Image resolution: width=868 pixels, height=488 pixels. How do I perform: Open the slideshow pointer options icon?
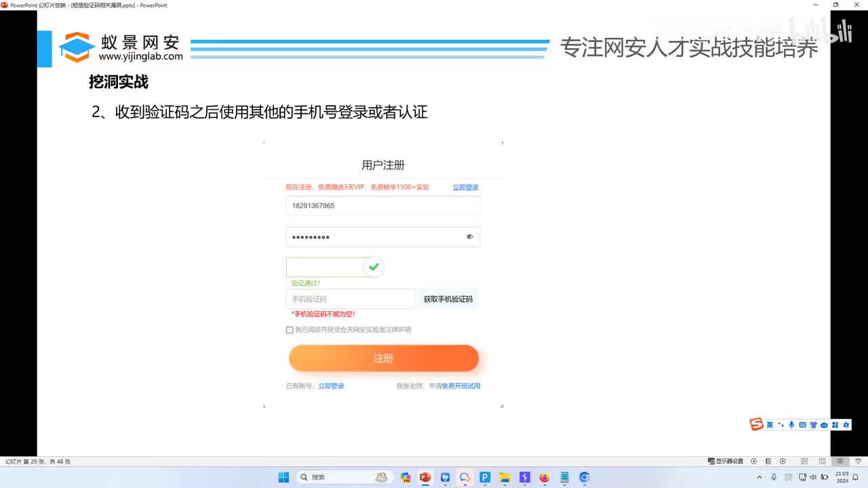[768, 461]
